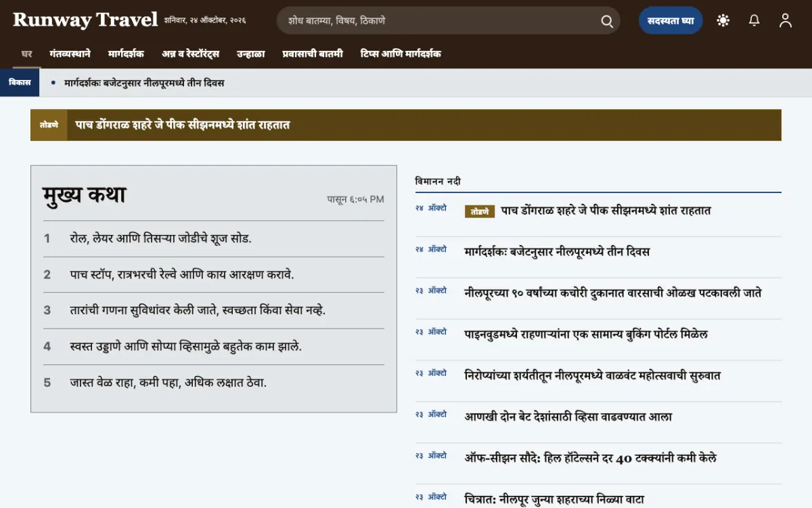Open feed item मार्गदर्शक: बजेटनुसार नीलपूरमध्ये तीन दिवस
Image resolution: width=812 pixels, height=508 pixels.
(557, 252)
